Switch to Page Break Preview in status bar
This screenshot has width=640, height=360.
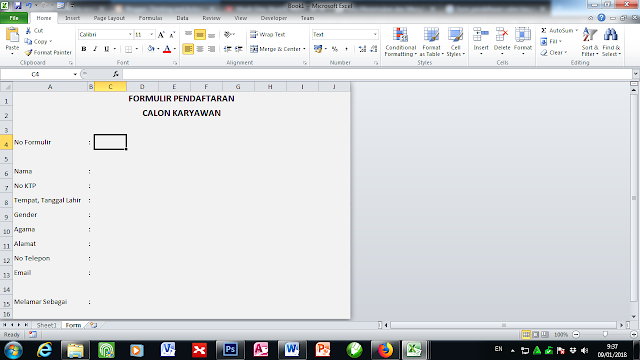tap(544, 335)
